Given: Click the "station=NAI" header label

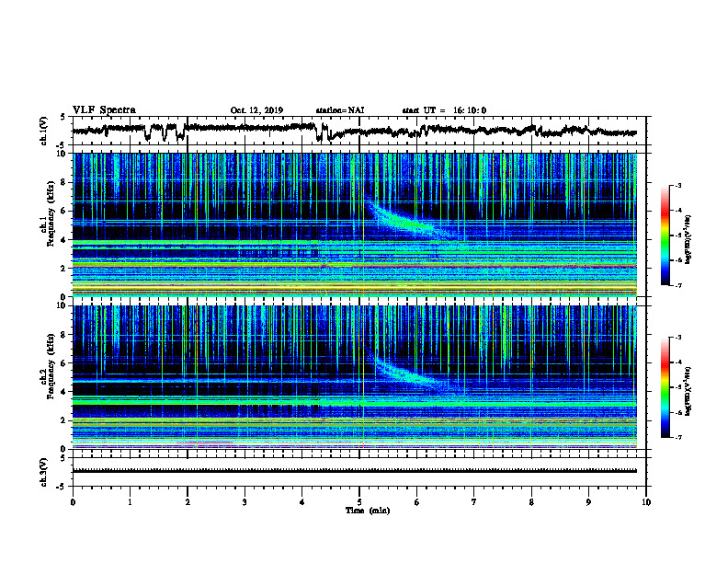Looking at the screenshot, I should click(340, 110).
